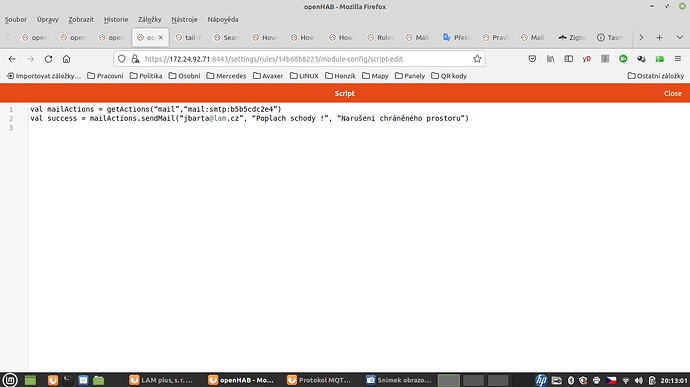Open the Politika bookmarks folder

[146, 76]
